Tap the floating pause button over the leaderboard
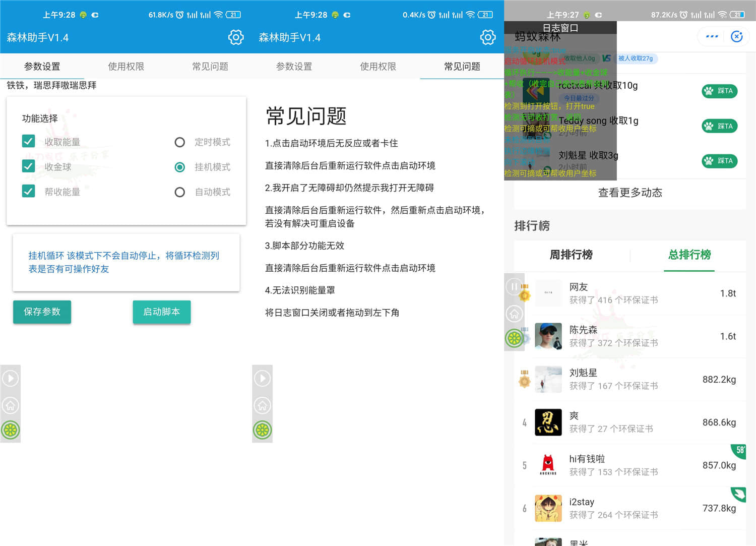 pos(514,287)
